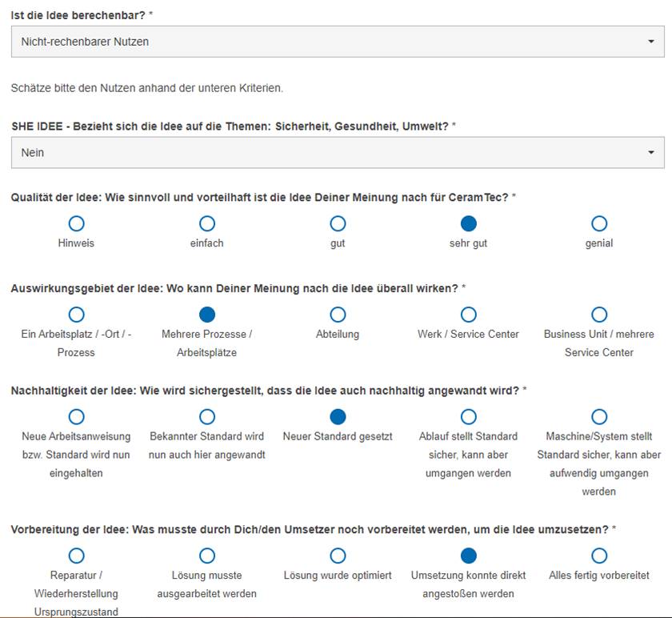
Task: Pick 'Abteilung' as Auswirkungsgebiet
Action: [338, 315]
